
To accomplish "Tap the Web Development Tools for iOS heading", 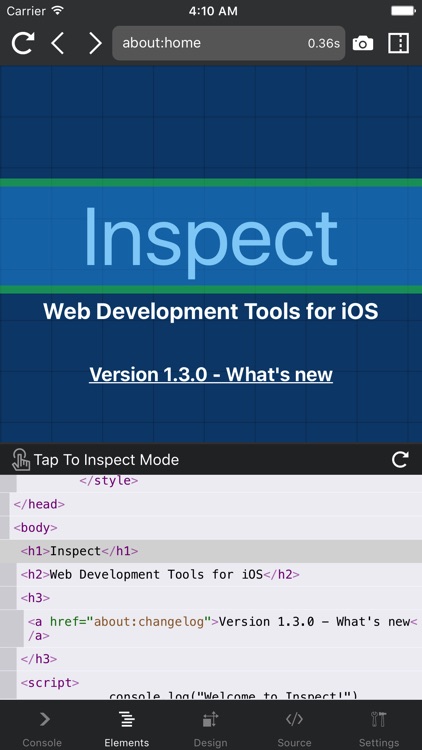I will point(211,311).
